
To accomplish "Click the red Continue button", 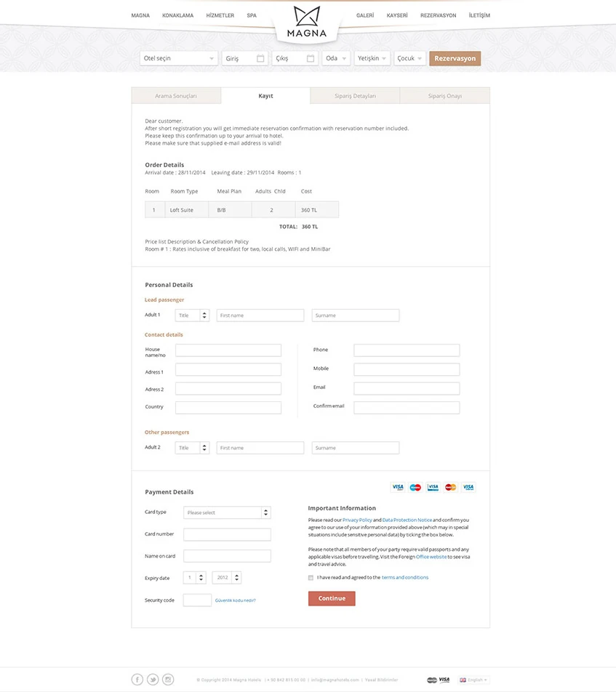I will pyautogui.click(x=332, y=598).
